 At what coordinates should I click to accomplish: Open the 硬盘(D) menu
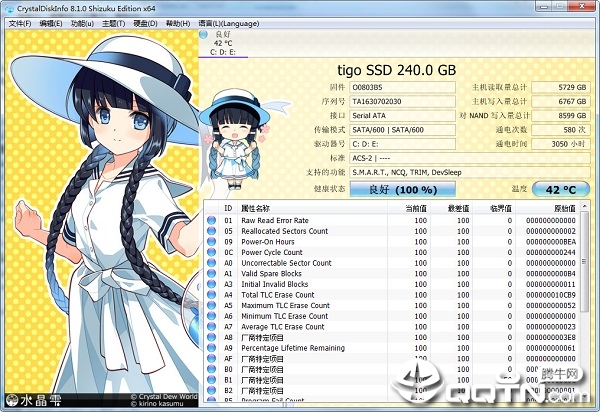pyautogui.click(x=145, y=24)
